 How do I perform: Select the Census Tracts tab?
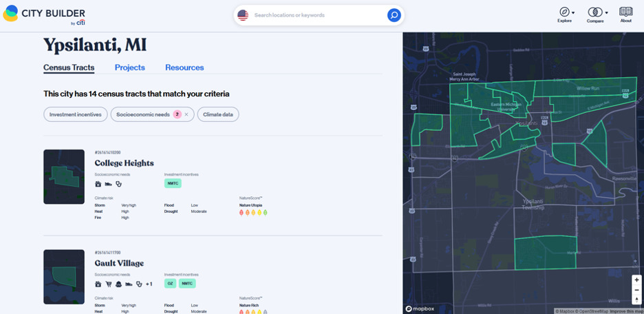[69, 67]
